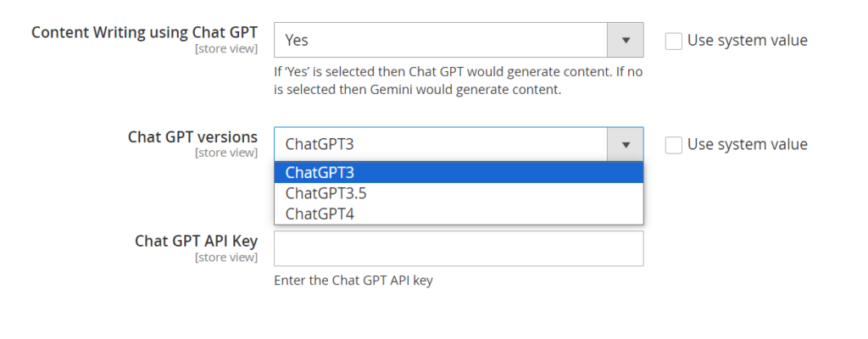The image size is (868, 339).
Task: Click the Chat GPT versions field showing ChatGPT3
Action: click(441, 145)
